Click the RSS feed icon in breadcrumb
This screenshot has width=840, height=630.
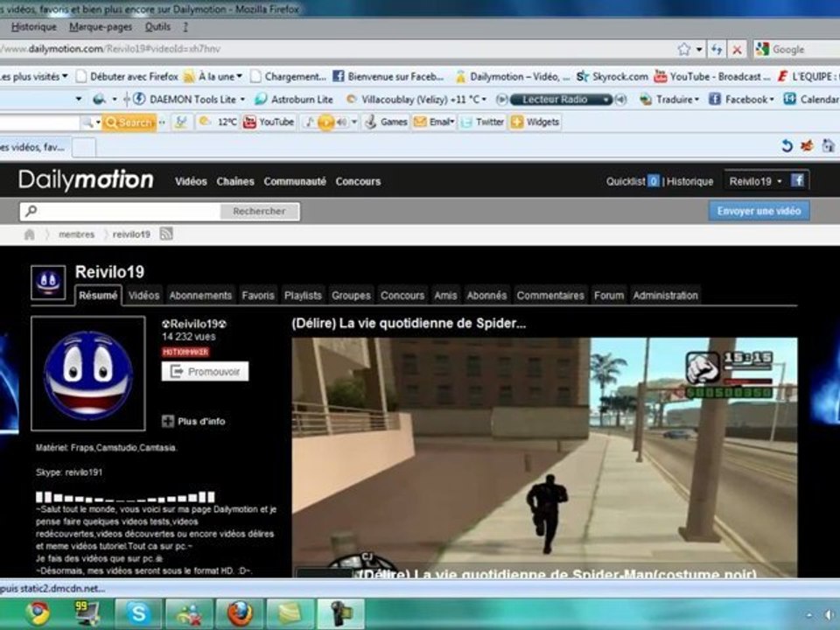166,234
